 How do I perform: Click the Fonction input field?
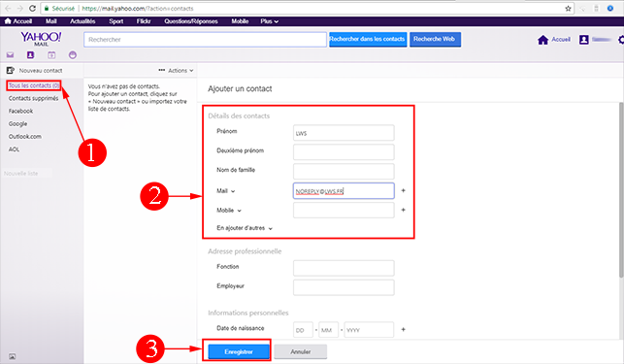pyautogui.click(x=344, y=268)
